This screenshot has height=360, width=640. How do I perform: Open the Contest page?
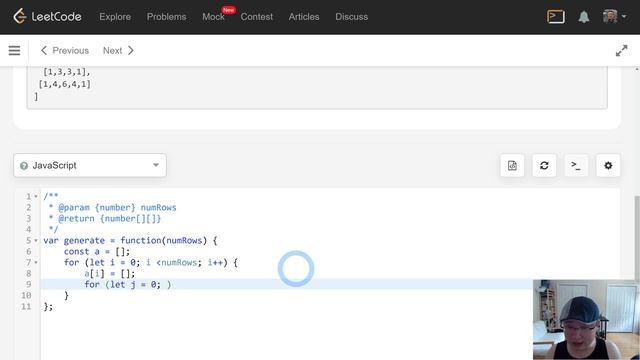pyautogui.click(x=257, y=17)
